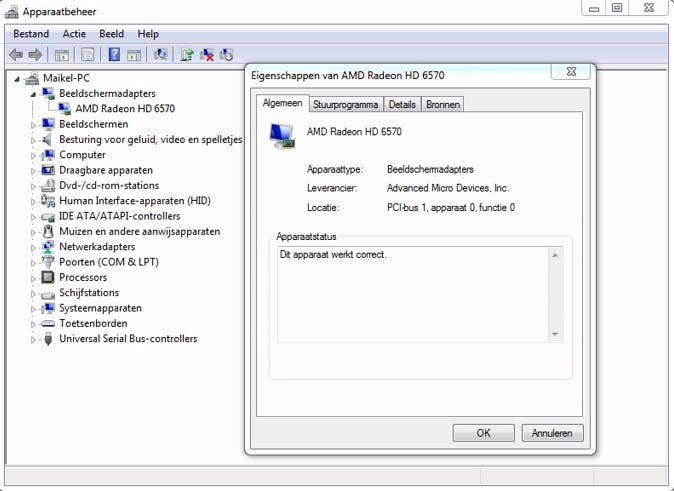Expand the Computer node
The height and width of the screenshot is (491, 674).
click(33, 156)
